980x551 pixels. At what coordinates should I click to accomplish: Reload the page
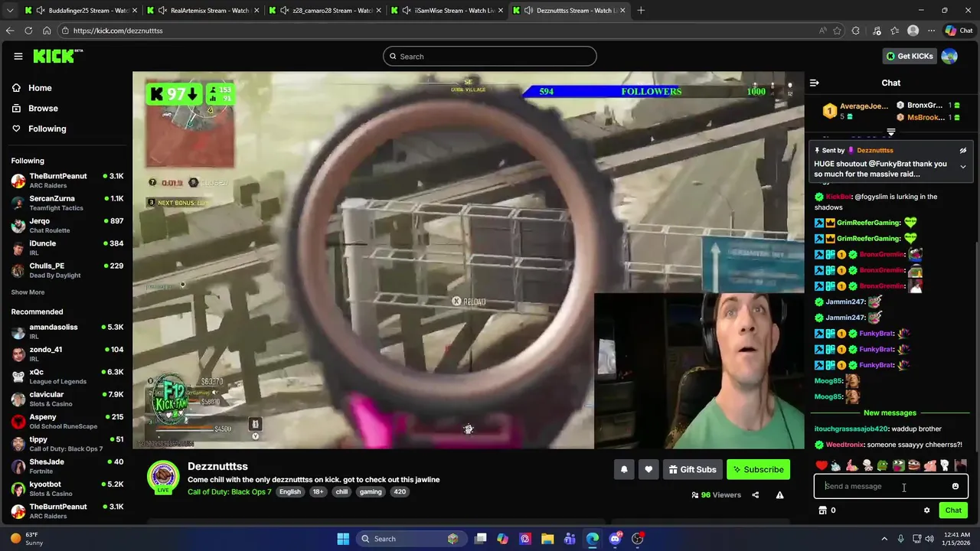tap(28, 31)
